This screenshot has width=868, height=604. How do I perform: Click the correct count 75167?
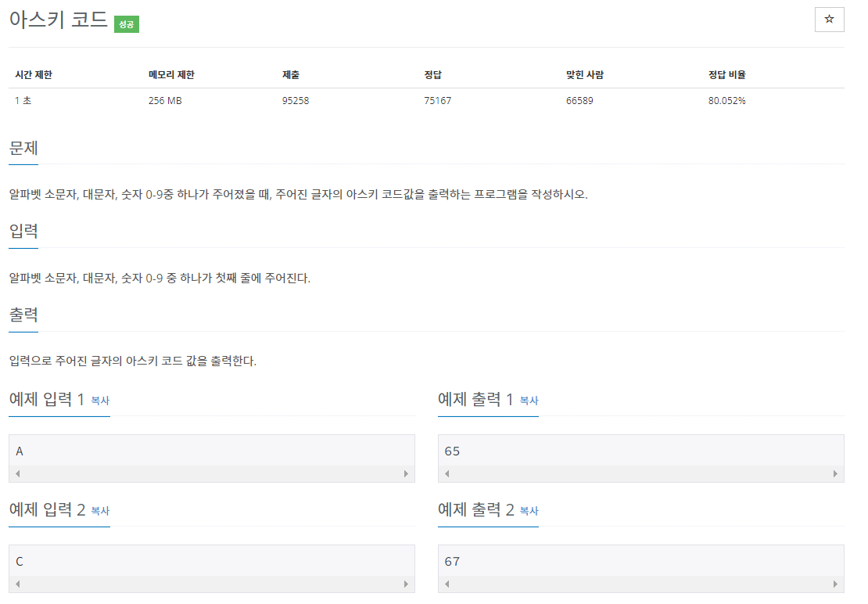pyautogui.click(x=437, y=100)
